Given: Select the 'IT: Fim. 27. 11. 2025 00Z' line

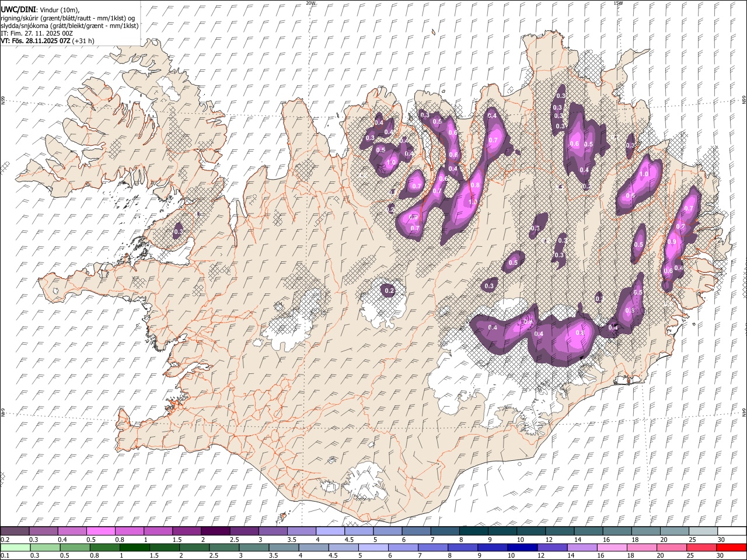Looking at the screenshot, I should click(x=37, y=33).
